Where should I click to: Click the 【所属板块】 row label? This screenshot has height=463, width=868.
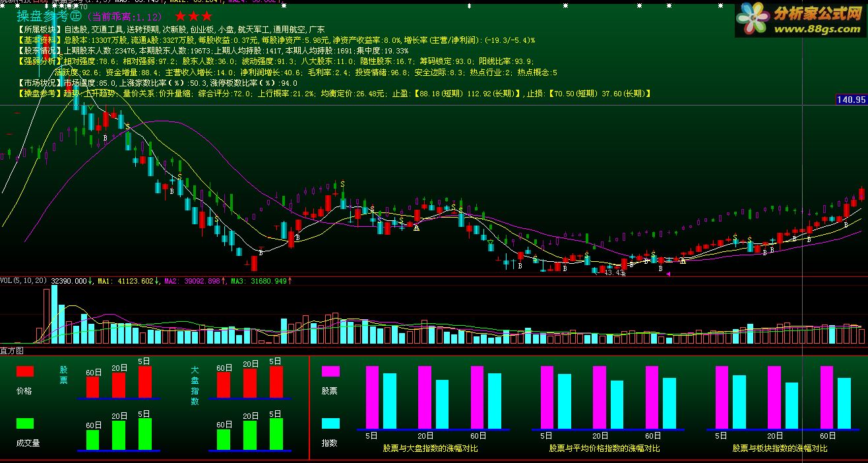(x=40, y=30)
